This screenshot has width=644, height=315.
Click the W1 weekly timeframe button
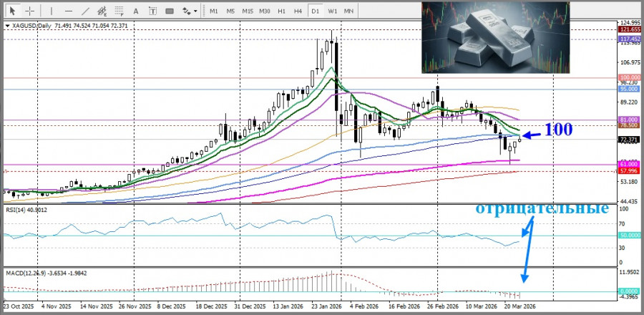(333, 11)
